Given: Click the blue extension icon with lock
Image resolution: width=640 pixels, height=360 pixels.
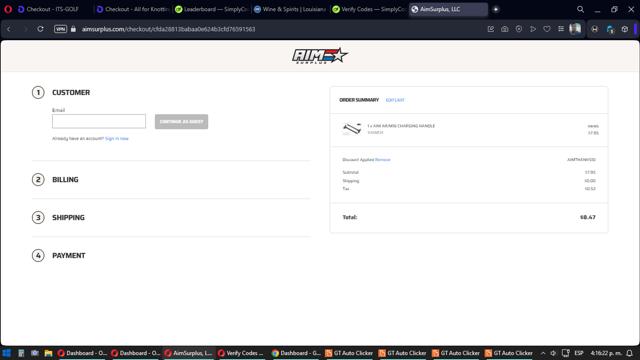Looking at the screenshot, I should (610, 29).
